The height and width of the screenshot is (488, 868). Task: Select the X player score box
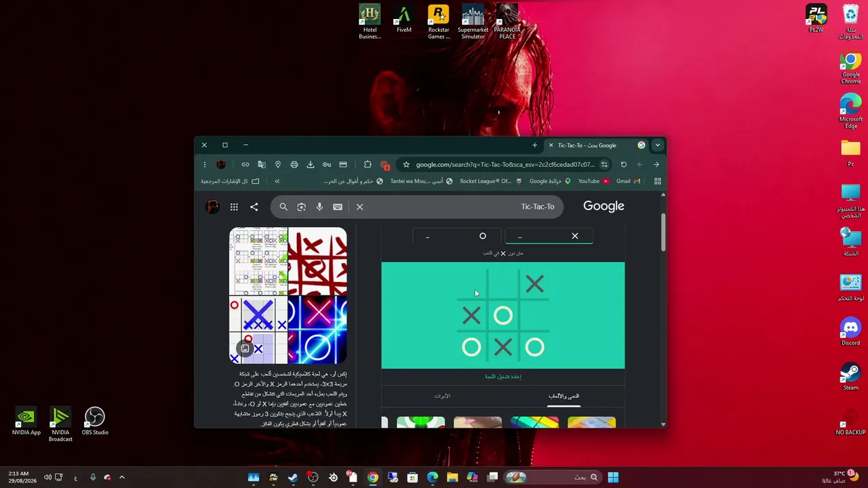549,236
